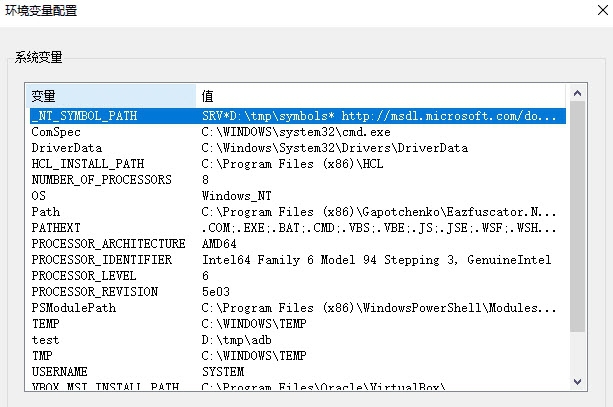
Task: Select the PROCESSOR_ARCHITECTURE AMD64 row
Action: pyautogui.click(x=108, y=244)
